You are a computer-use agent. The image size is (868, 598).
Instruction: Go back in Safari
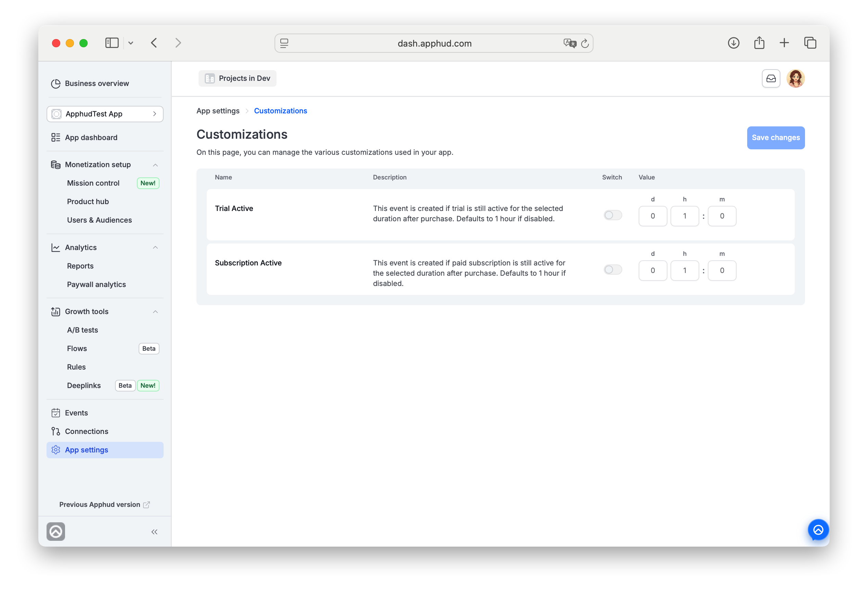pos(154,43)
